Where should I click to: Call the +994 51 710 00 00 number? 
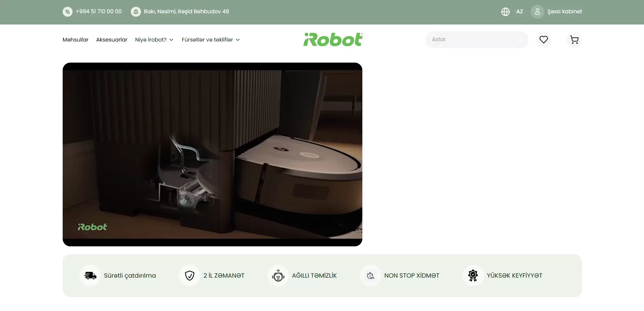point(98,12)
